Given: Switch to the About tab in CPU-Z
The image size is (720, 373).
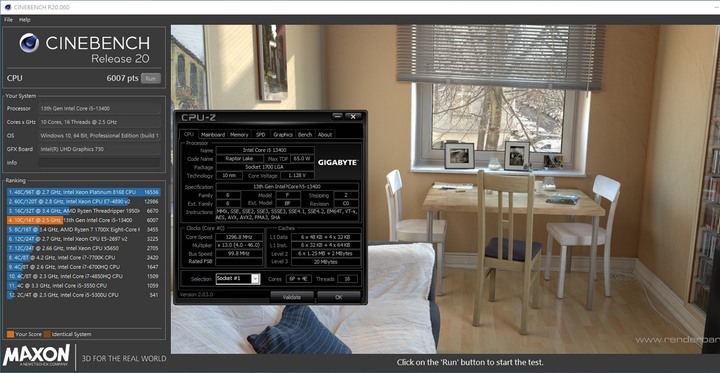Looking at the screenshot, I should click(325, 135).
